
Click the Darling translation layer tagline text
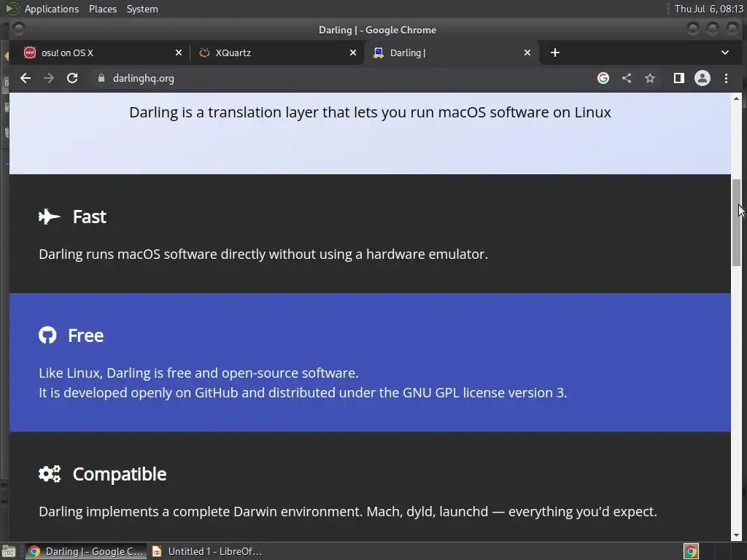click(x=370, y=112)
